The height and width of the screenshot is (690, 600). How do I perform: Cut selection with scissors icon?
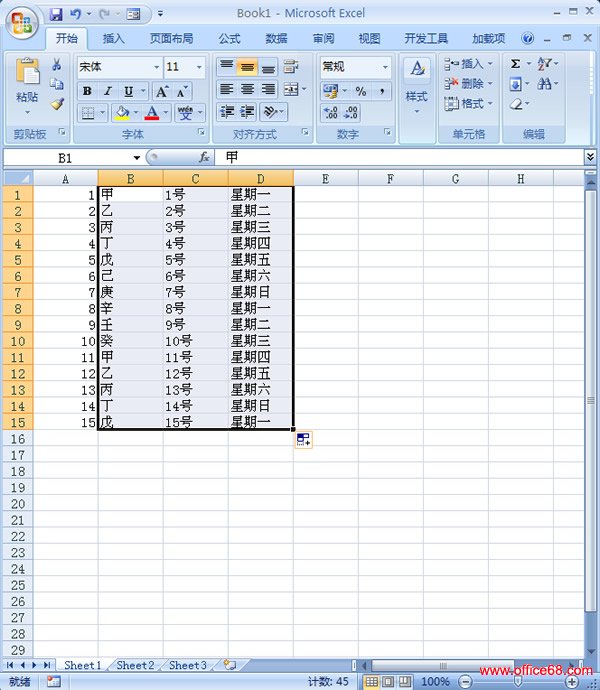pyautogui.click(x=57, y=65)
